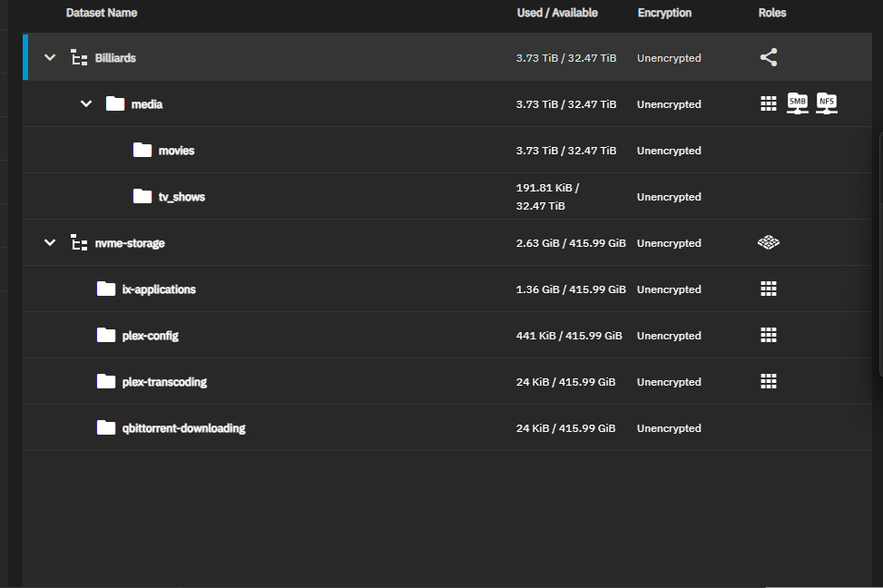Click the SMB share icon on media
The image size is (883, 588).
click(798, 103)
